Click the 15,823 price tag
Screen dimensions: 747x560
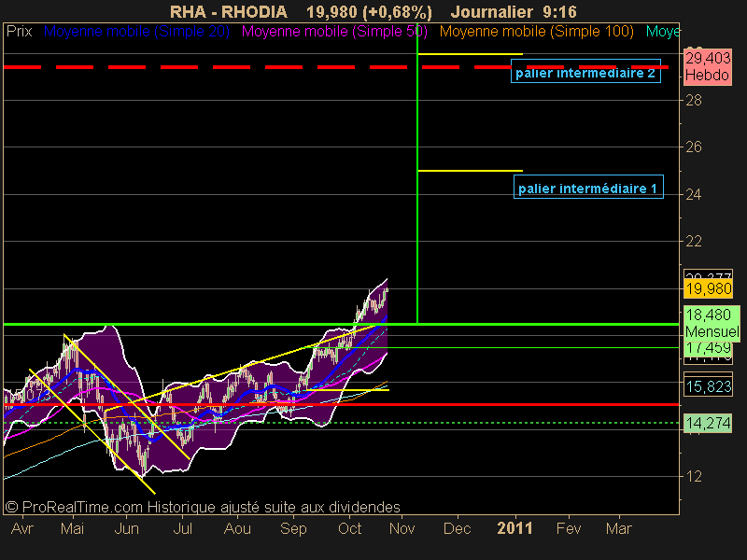pos(709,386)
